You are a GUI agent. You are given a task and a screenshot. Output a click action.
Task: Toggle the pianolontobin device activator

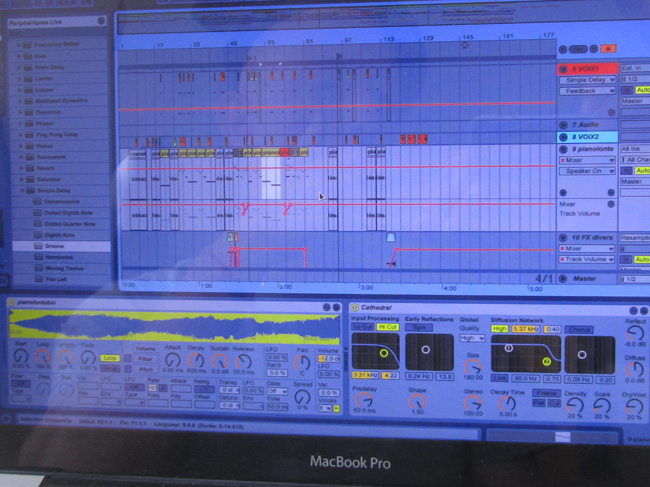(x=11, y=303)
